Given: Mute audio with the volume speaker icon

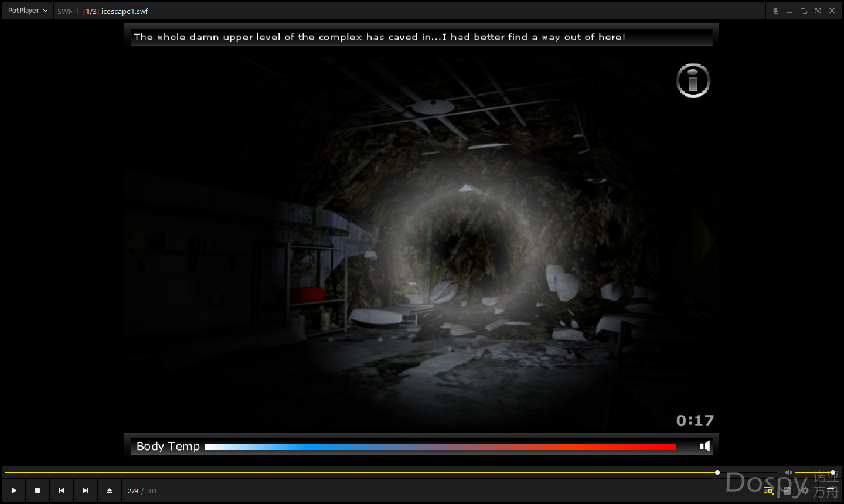Looking at the screenshot, I should [788, 472].
